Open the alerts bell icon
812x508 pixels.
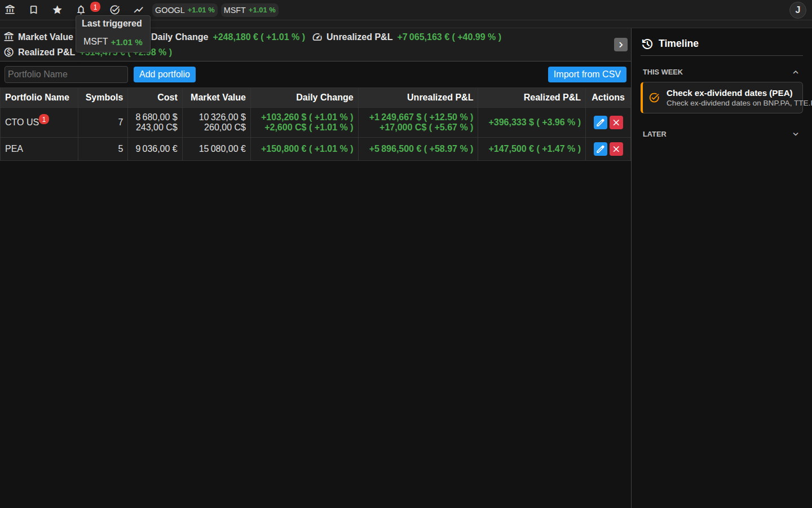81,10
